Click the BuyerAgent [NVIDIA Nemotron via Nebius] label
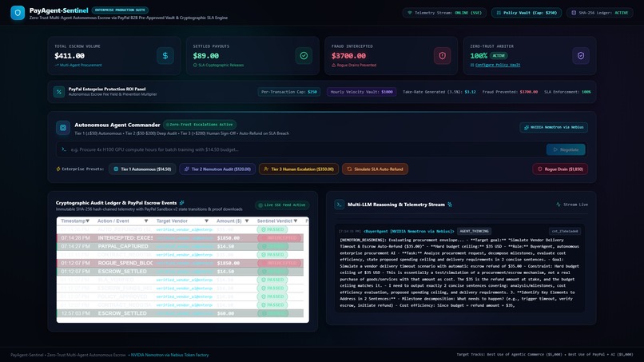This screenshot has height=362, width=644. (x=408, y=231)
